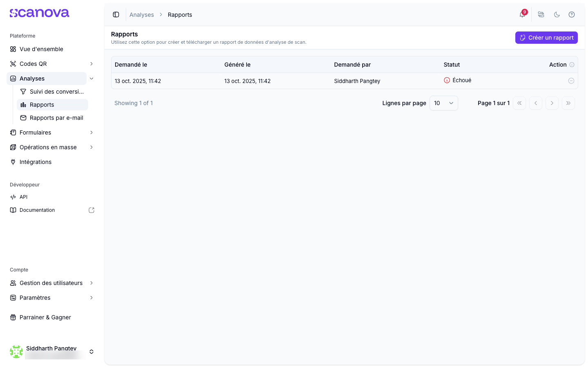Screen dimensions: 588x368
Task: Click the failed report's action icon
Action: 571,81
